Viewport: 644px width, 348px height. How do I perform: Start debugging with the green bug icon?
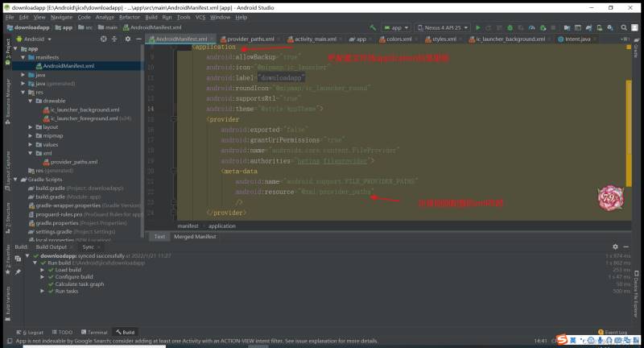tap(510, 27)
